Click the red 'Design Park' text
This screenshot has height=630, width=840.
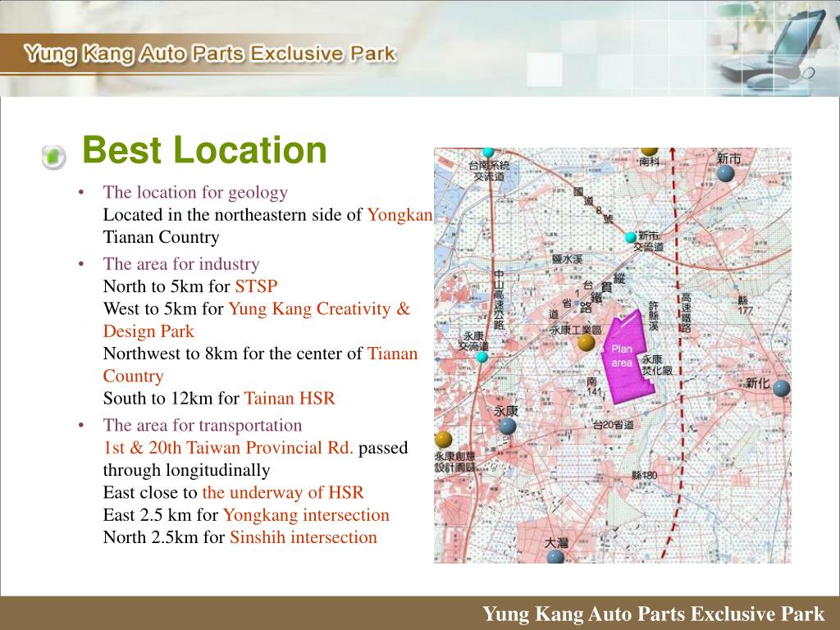click(x=148, y=331)
